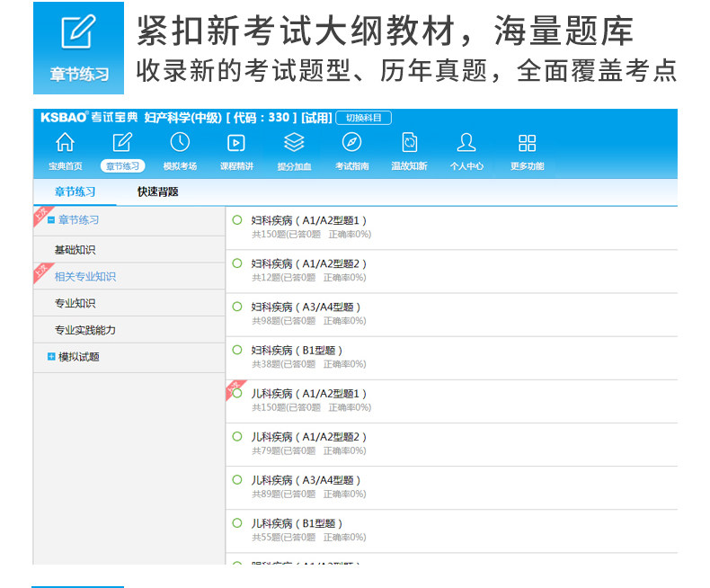
Task: Select radio for 儿科疾病 (A3/A4型题)
Action: coord(237,480)
